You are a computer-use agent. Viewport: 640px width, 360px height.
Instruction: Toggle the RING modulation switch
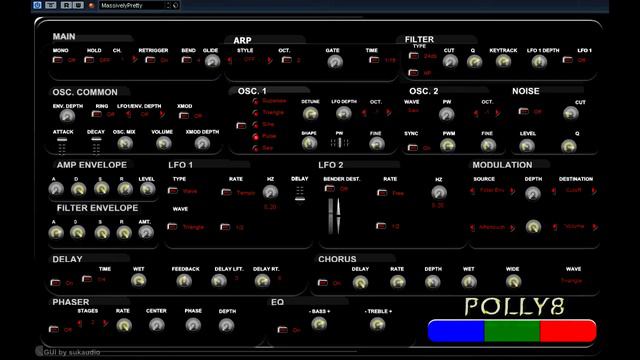pyautogui.click(x=96, y=114)
